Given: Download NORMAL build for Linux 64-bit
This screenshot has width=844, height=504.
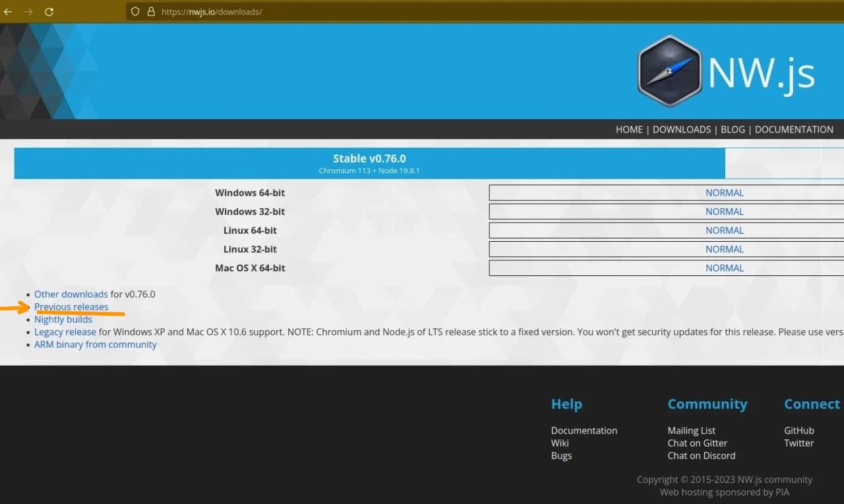Looking at the screenshot, I should tap(724, 231).
